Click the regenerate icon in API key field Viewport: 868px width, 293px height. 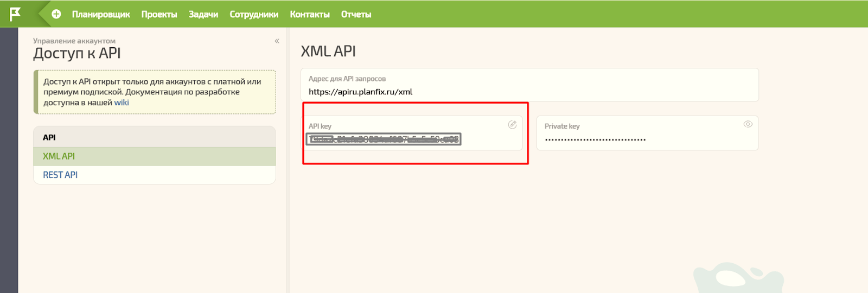pos(512,125)
